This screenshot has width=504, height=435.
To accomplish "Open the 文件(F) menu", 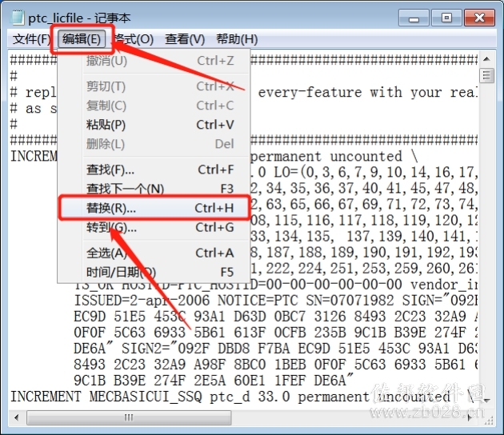I will click(31, 39).
